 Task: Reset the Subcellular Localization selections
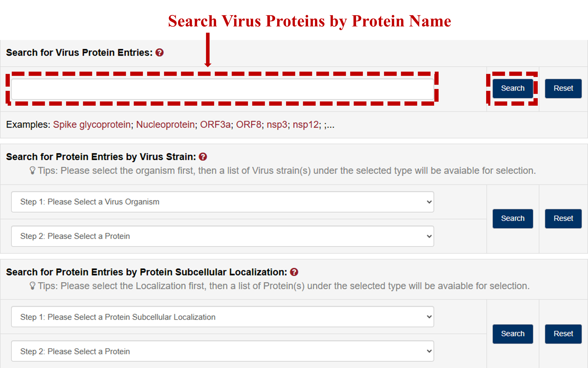563,334
